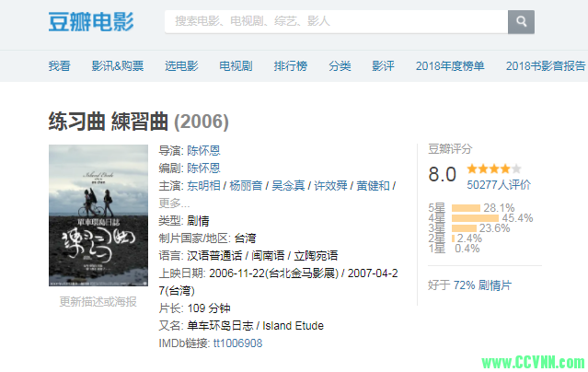The width and height of the screenshot is (588, 372).
Task: Open the 2018年度榜单 link
Action: point(450,66)
